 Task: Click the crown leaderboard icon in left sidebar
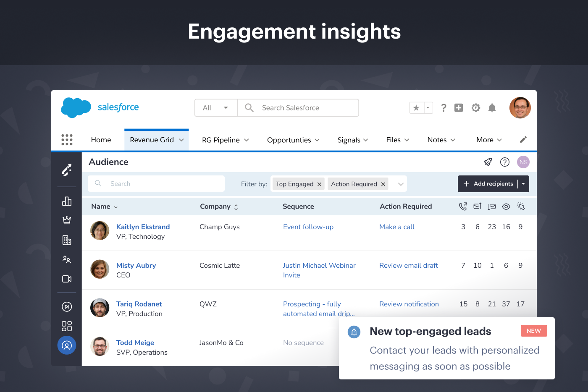coord(67,220)
